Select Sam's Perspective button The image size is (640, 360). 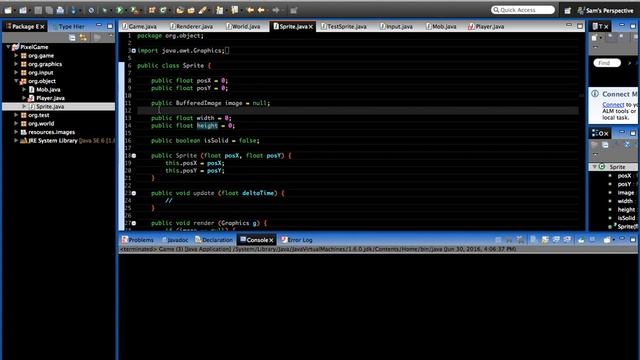click(605, 11)
